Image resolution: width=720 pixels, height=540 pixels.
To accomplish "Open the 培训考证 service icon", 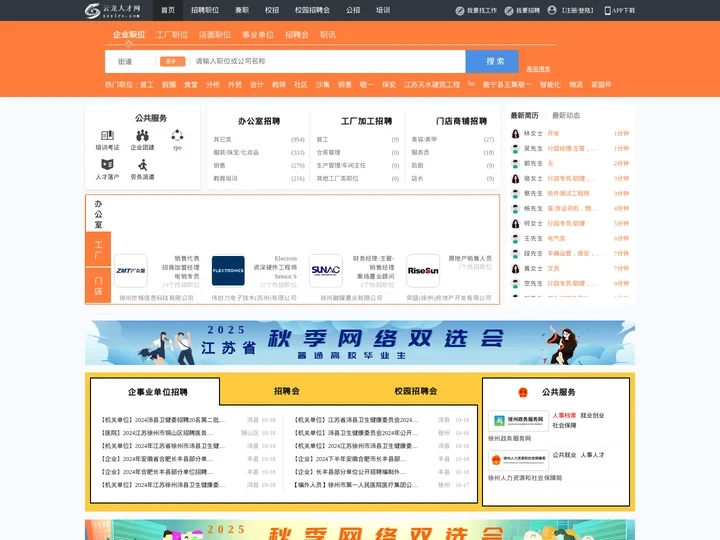I will [x=107, y=135].
